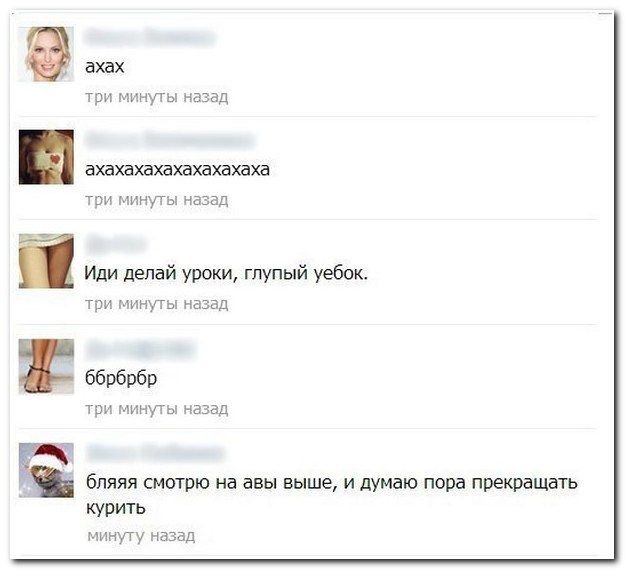The height and width of the screenshot is (570, 625).
Task: Open the Santa hat cat avatar
Action: click(x=46, y=470)
